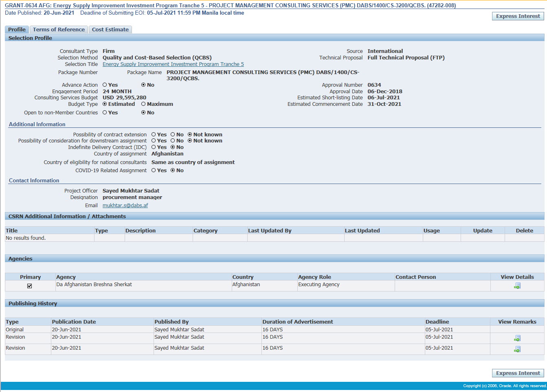The height and width of the screenshot is (392, 547).
Task: Open the Cost Estimate tab
Action: coord(110,29)
